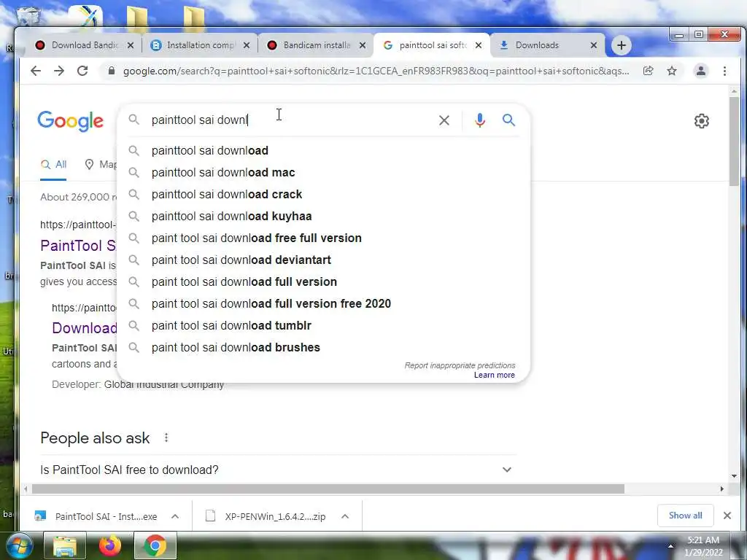747x560 pixels.
Task: Close the Downloads tab
Action: click(594, 45)
